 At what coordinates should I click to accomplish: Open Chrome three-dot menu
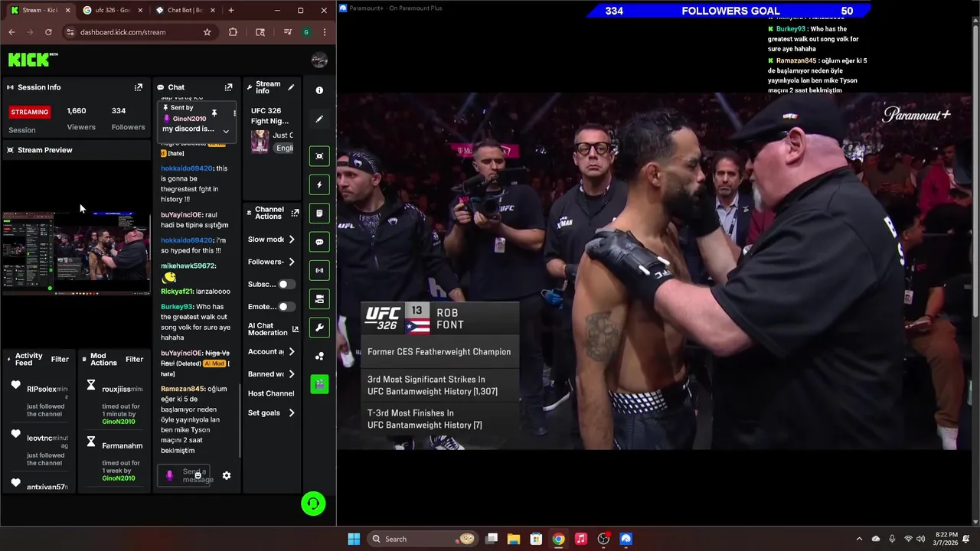(x=325, y=32)
